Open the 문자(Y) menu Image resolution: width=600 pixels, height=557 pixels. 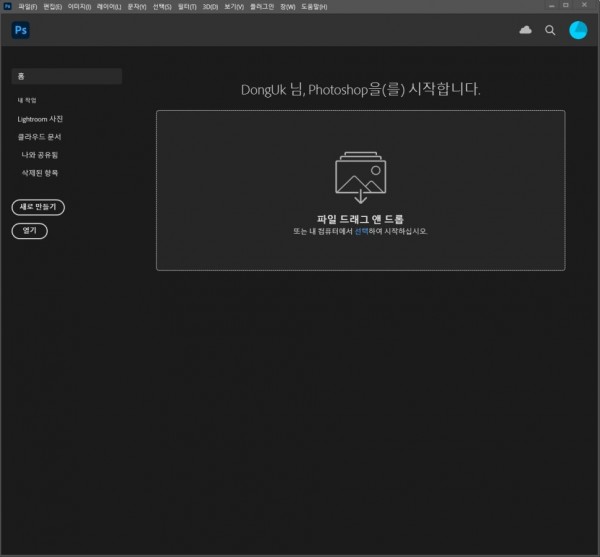[x=137, y=7]
